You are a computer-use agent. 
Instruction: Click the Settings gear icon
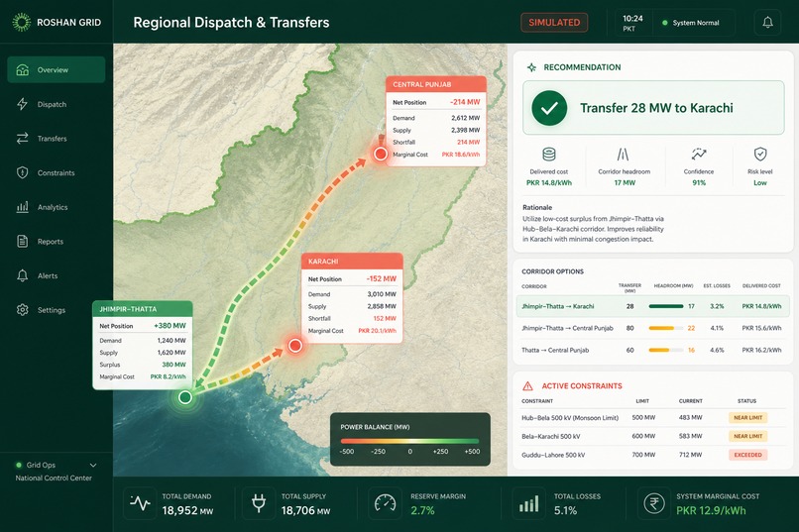(x=23, y=309)
